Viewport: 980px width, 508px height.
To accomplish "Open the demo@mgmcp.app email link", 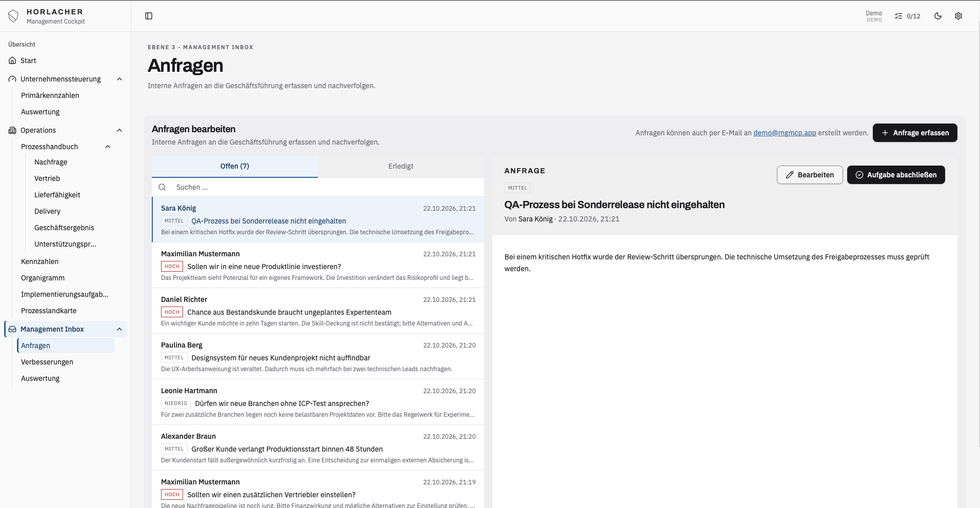I will [785, 133].
